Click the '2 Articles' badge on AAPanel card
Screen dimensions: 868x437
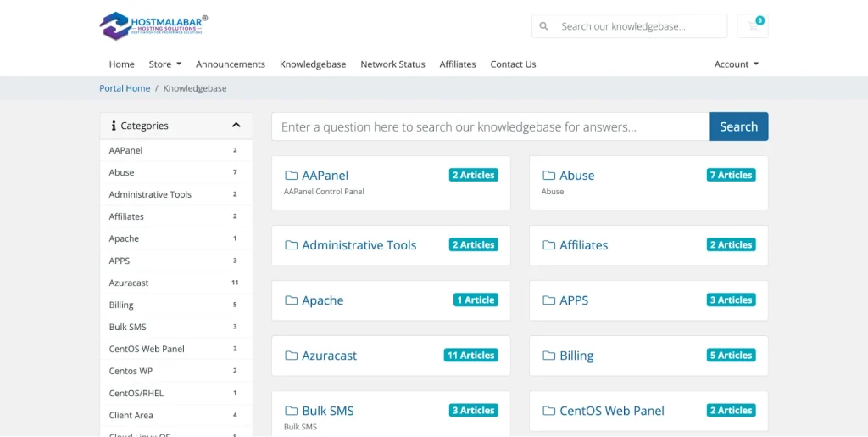click(x=473, y=175)
